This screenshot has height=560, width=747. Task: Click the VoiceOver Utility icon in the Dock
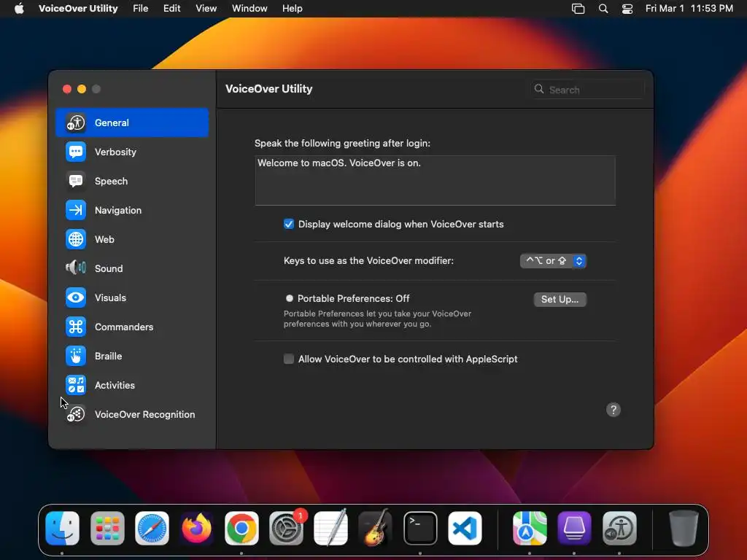coord(619,528)
